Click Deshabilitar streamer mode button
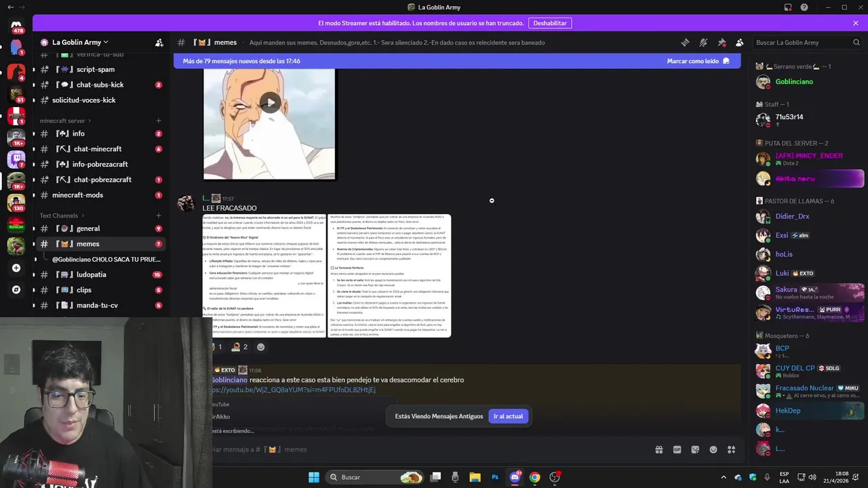868x488 pixels. point(550,23)
